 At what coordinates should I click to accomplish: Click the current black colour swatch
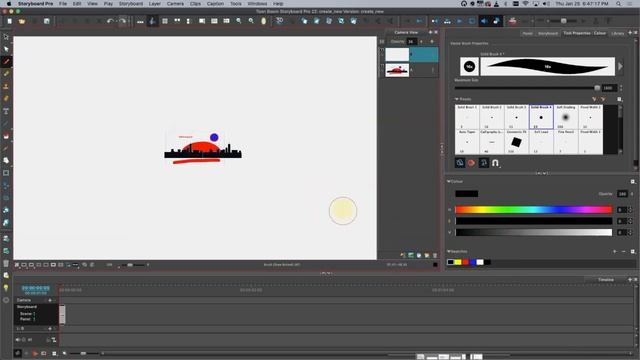click(x=467, y=194)
